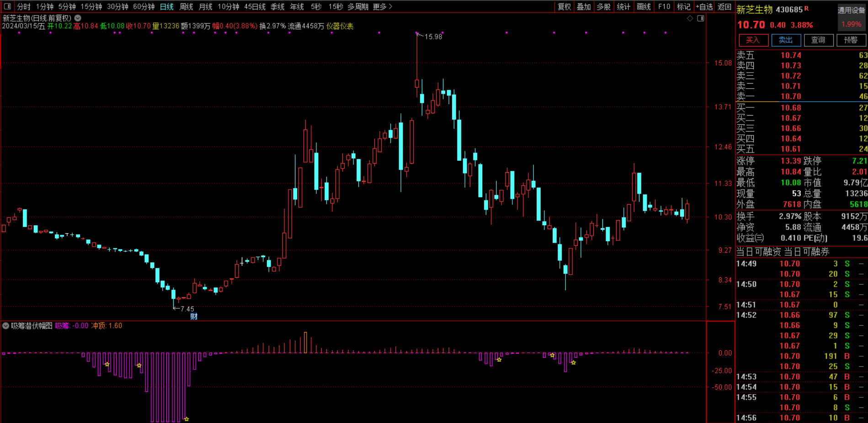
Task: Click the 卖五 price 10.74
Action: tap(791, 55)
